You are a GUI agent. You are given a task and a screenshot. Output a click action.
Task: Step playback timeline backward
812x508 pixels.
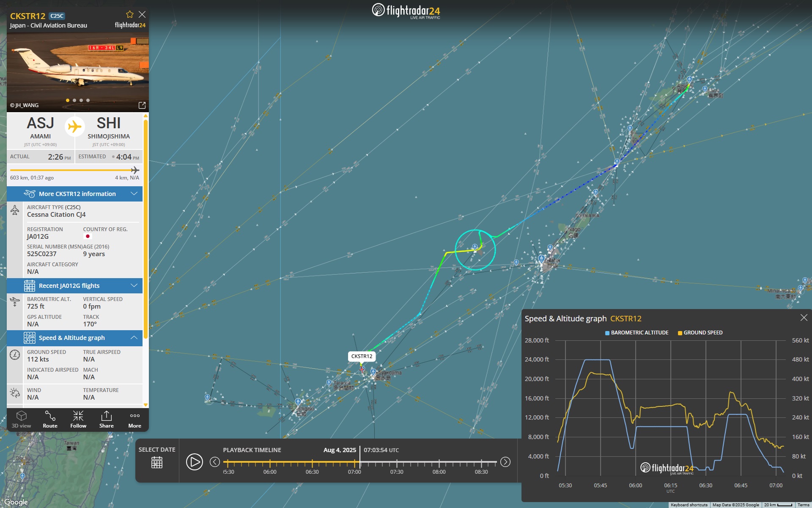coord(215,462)
